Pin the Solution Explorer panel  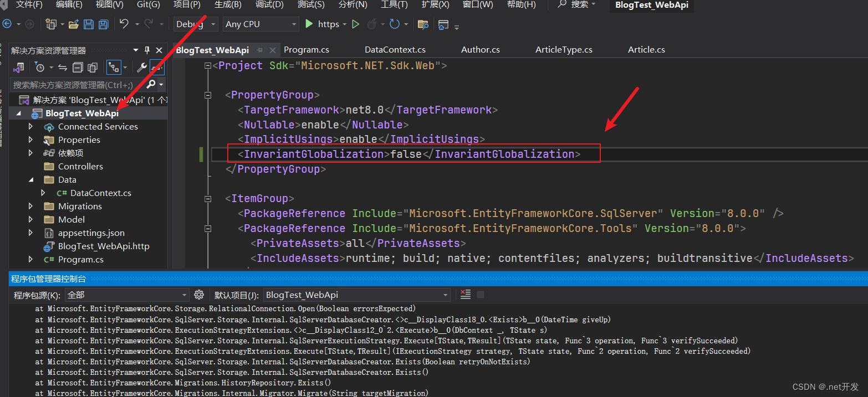tap(147, 50)
